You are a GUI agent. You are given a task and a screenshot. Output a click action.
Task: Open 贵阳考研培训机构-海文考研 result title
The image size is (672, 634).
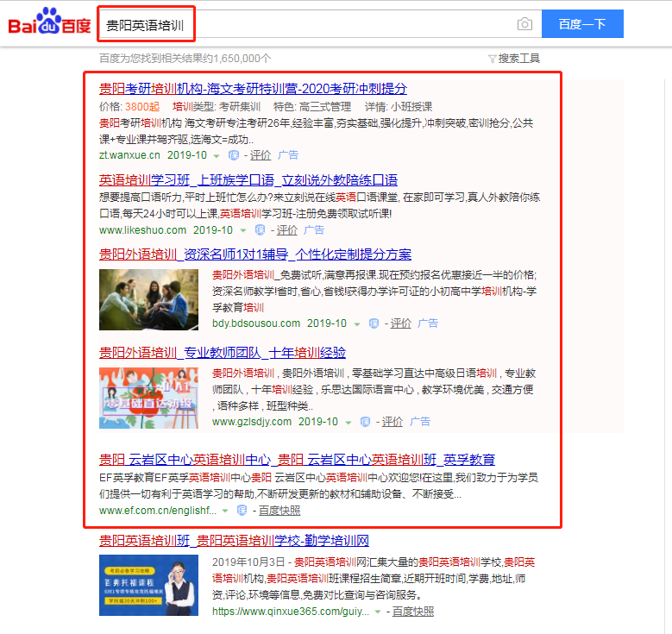(253, 88)
